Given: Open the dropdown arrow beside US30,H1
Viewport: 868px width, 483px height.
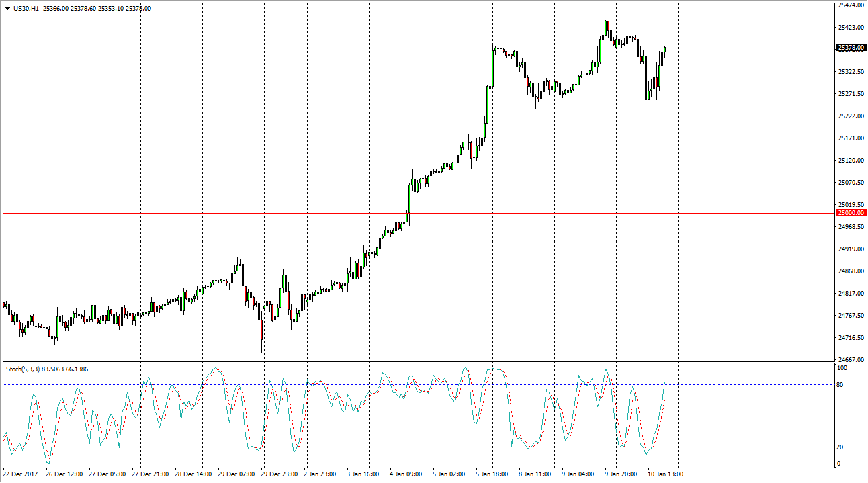Looking at the screenshot, I should 7,9.
